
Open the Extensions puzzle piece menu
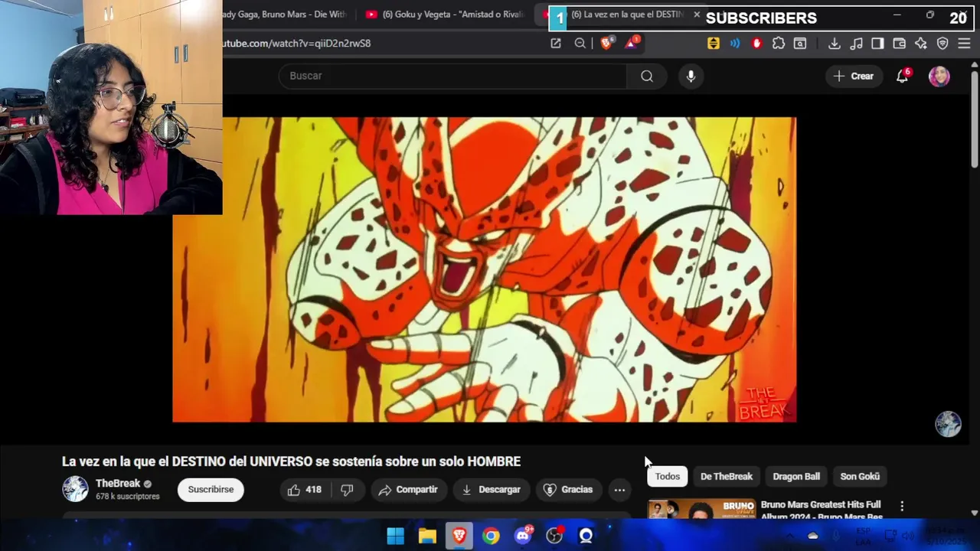[779, 44]
